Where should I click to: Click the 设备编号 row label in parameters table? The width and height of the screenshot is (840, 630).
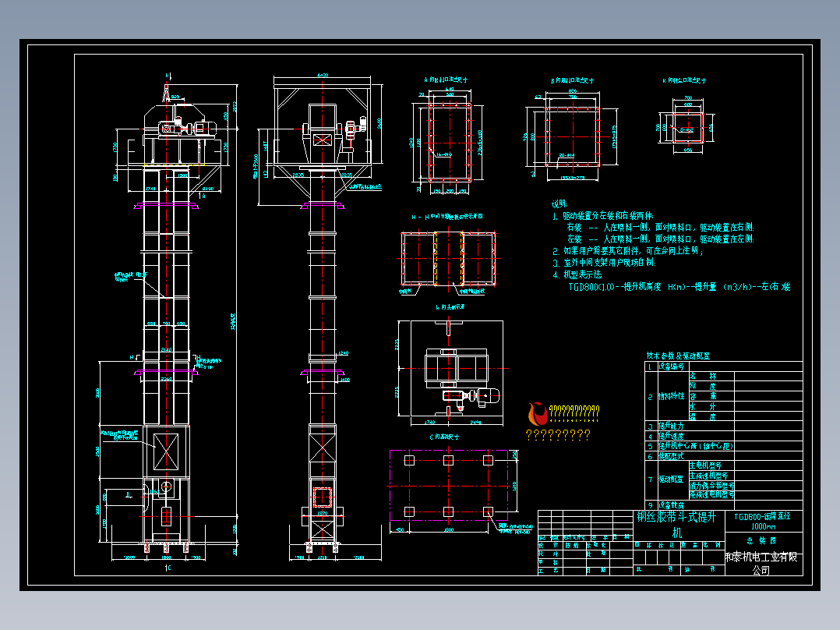[x=671, y=366]
